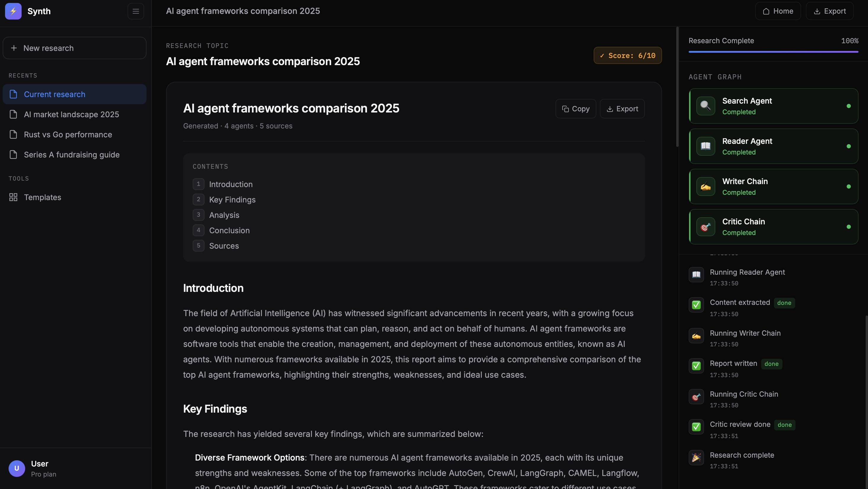This screenshot has width=868, height=489.
Task: Click the main report vertical scrollbar
Action: click(677, 87)
